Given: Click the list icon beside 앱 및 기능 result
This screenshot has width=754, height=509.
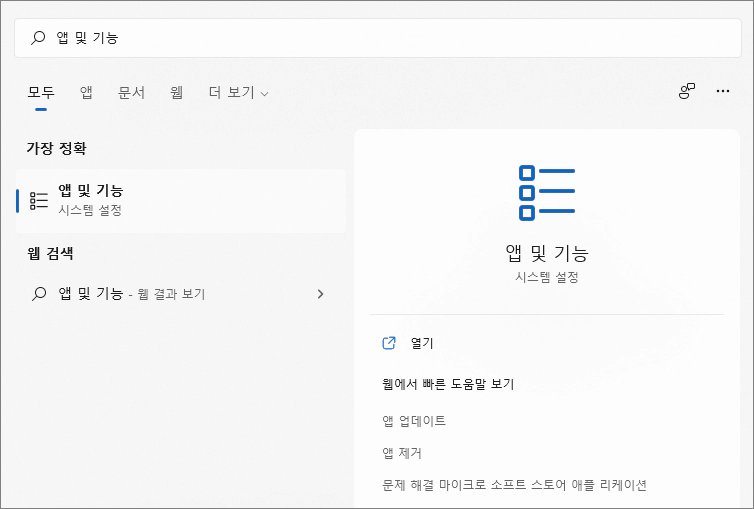Looking at the screenshot, I should [39, 200].
